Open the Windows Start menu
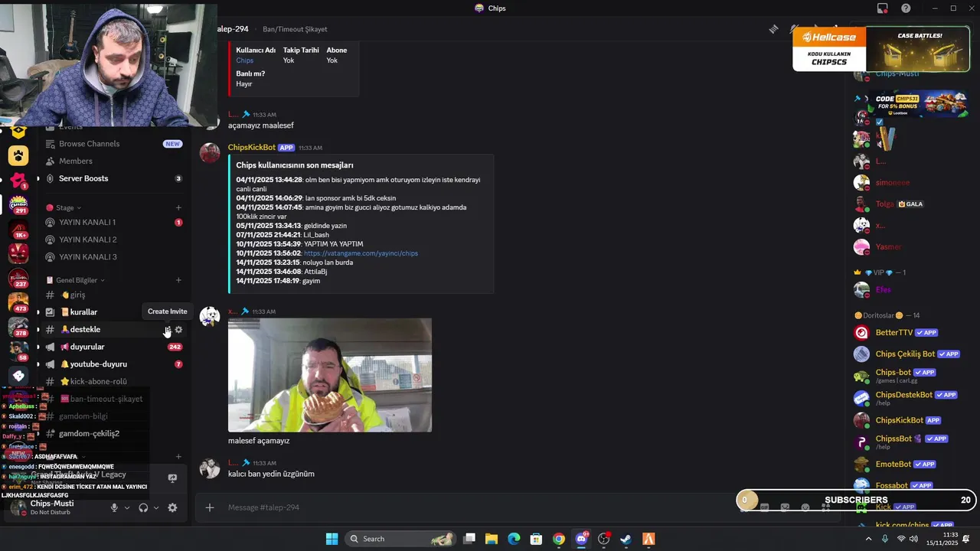The image size is (980, 551). pos(332,539)
